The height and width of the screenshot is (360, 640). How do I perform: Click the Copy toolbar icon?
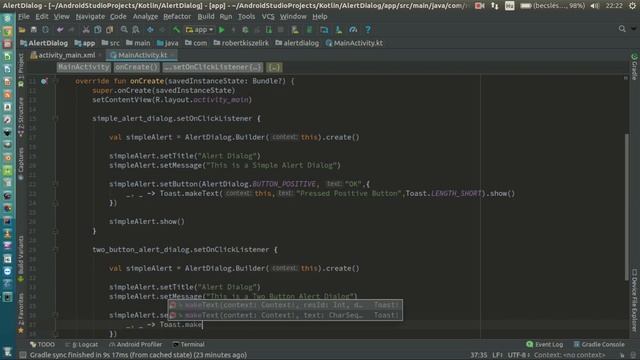tap(98, 30)
